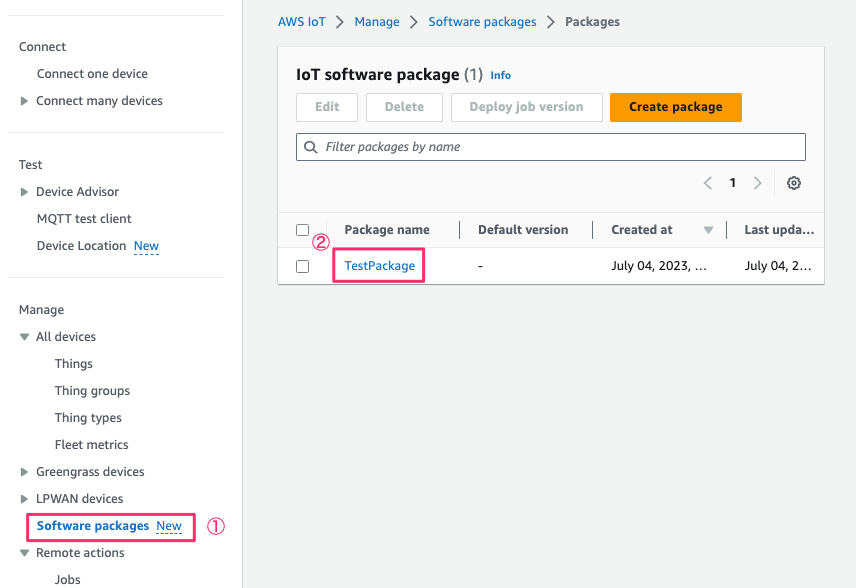The width and height of the screenshot is (856, 588).
Task: Expand the LPWAN devices section
Action: [25, 498]
